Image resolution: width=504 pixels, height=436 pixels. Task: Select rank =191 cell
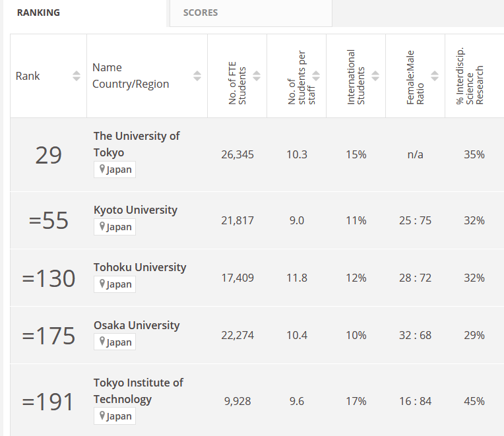click(49, 401)
